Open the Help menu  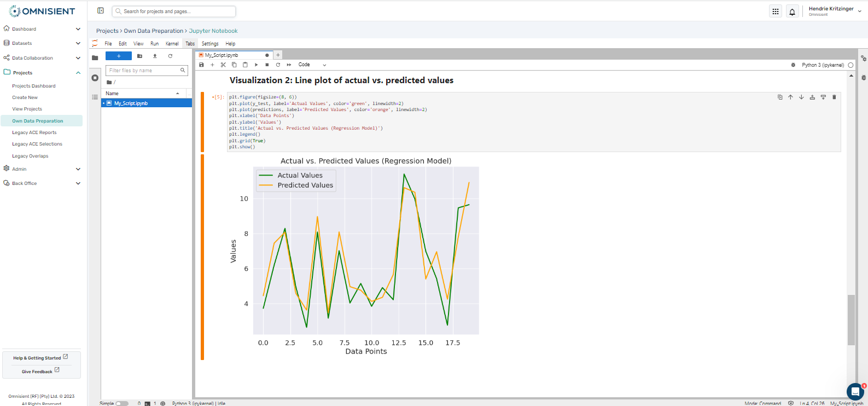click(x=230, y=44)
